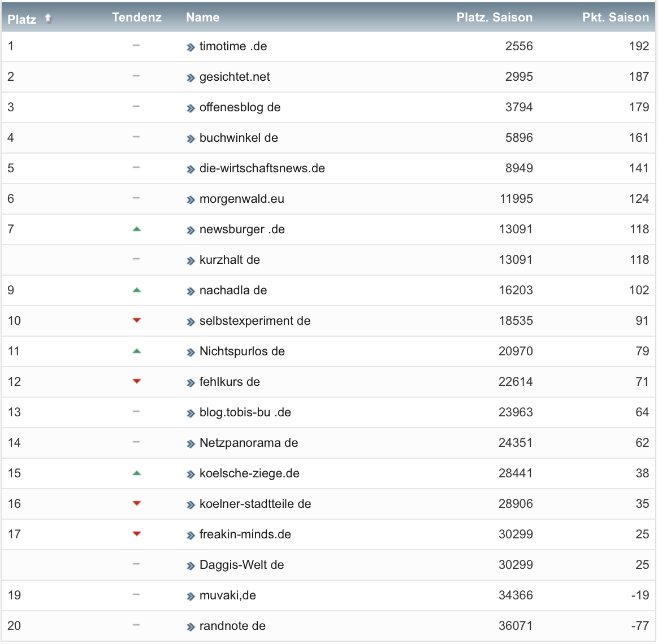
Task: Open the Netzpanorama de link
Action: [x=248, y=443]
